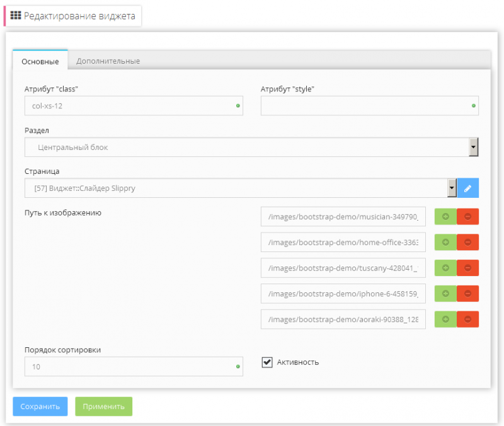The height and width of the screenshot is (426, 504).
Task: Add image path beside aoraki-90388 row
Action: (x=445, y=319)
